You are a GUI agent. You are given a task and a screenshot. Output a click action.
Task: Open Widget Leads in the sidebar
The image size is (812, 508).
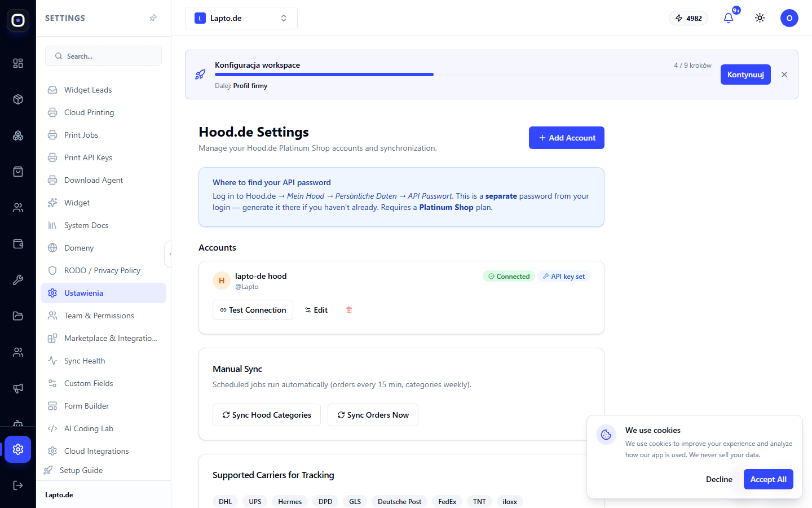[x=103, y=90]
